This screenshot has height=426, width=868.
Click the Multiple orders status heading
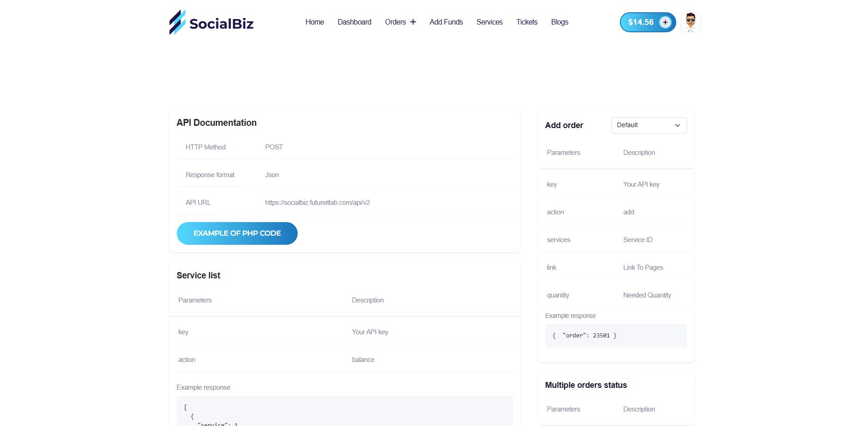tap(586, 385)
